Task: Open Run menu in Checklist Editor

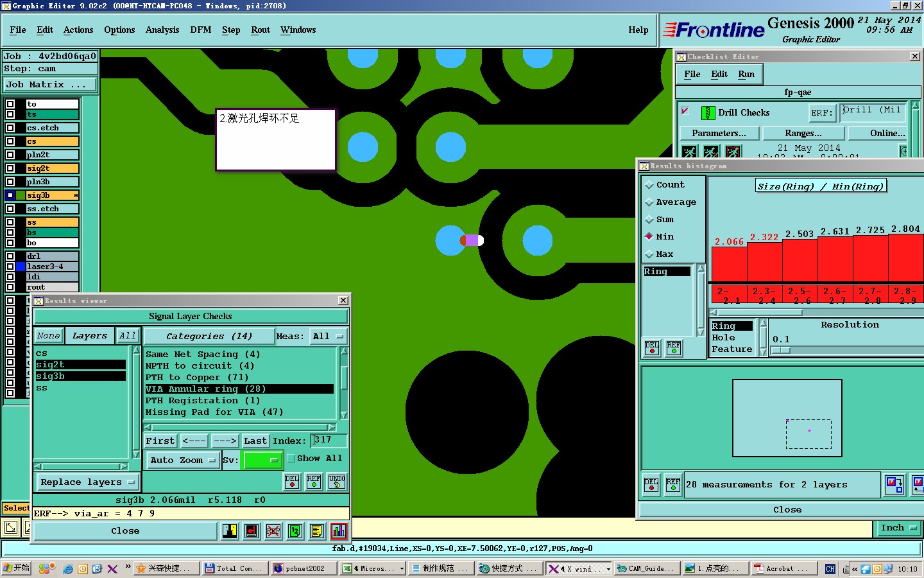Action: click(746, 74)
